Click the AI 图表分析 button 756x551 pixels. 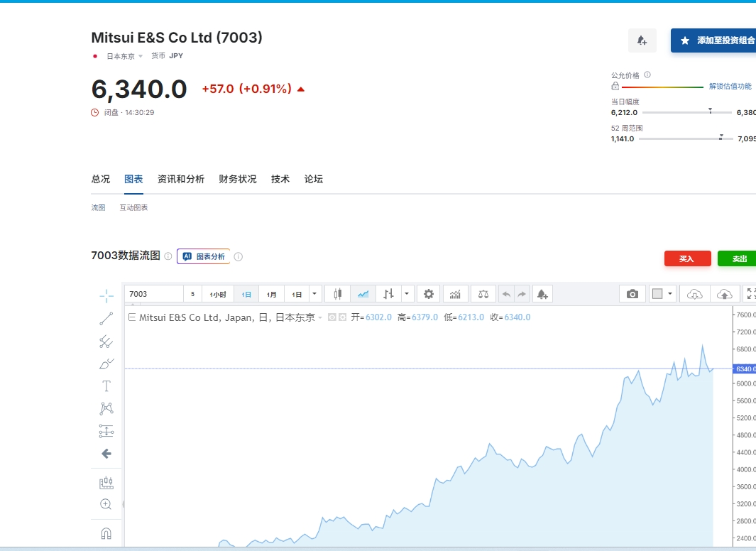point(204,256)
